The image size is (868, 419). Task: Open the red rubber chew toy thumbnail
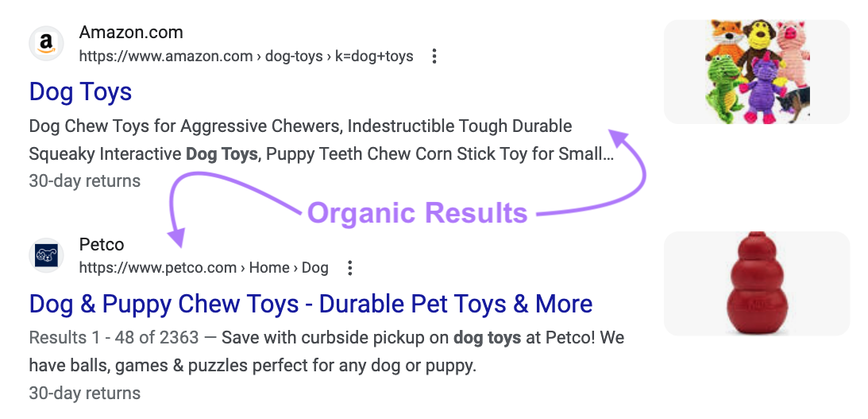[x=756, y=283]
